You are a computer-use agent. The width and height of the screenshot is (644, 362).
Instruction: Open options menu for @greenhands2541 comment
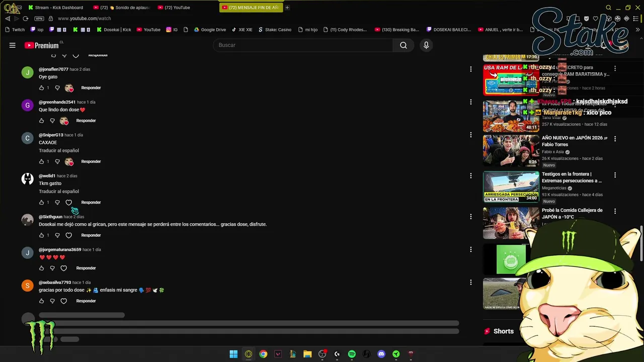pos(471,102)
